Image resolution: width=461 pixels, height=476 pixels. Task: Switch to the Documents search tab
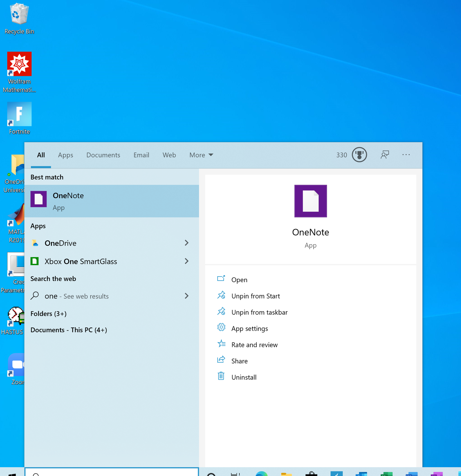pyautogui.click(x=103, y=155)
